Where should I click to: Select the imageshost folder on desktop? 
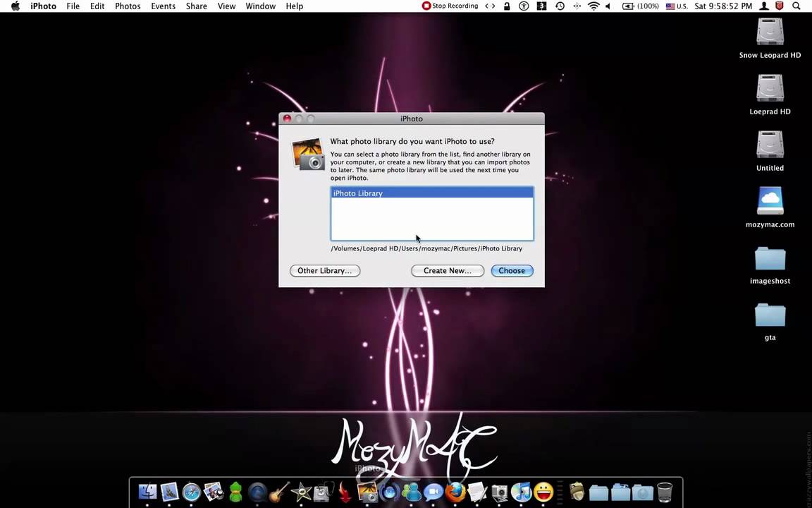(770, 258)
